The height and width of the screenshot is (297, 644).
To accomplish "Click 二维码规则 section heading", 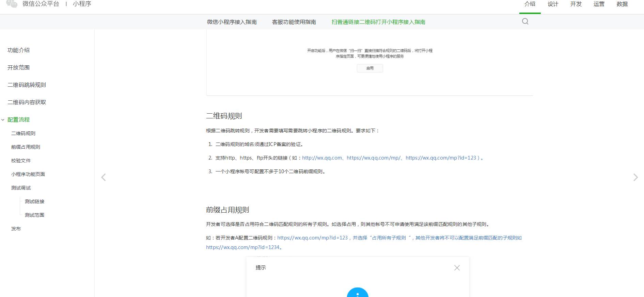I will [224, 116].
